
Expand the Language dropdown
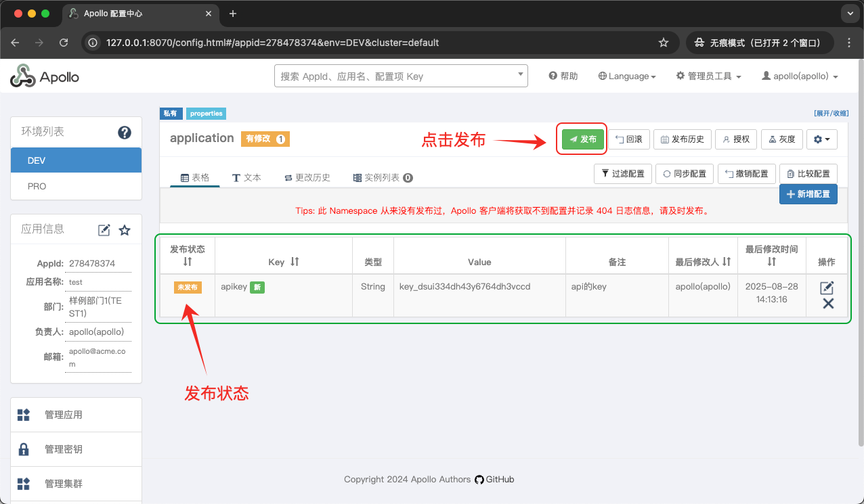click(x=627, y=76)
